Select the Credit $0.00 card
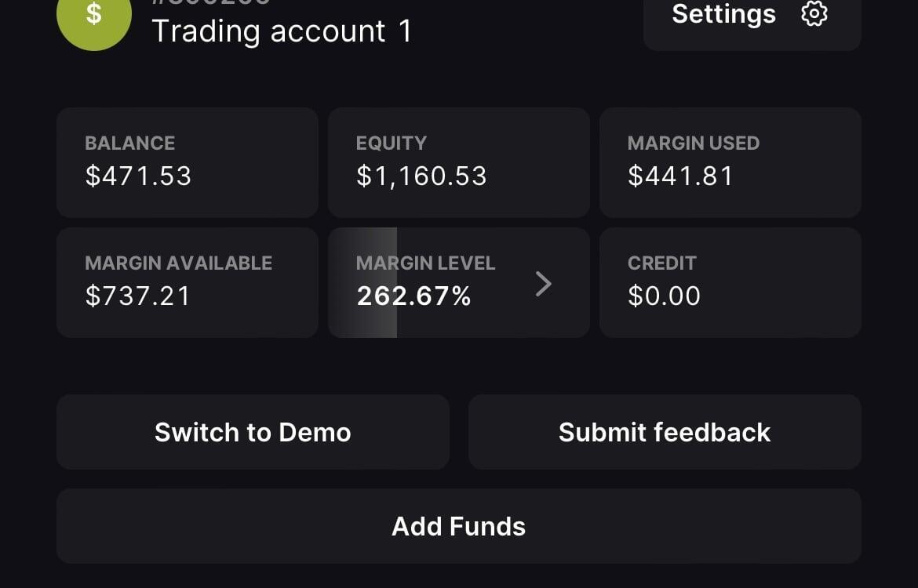 pos(730,282)
